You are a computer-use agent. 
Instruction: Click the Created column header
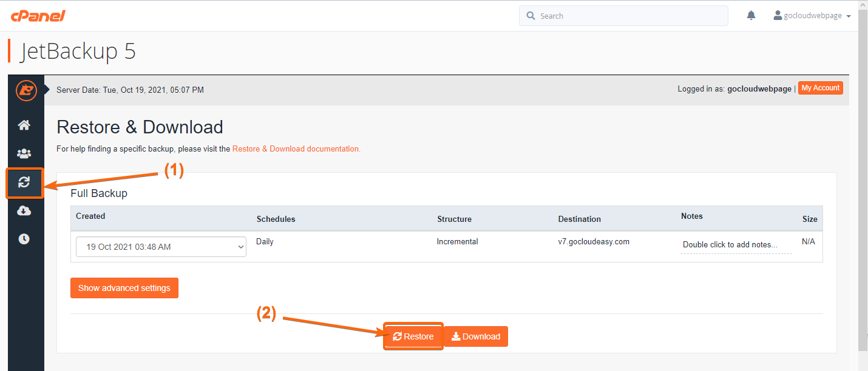[x=90, y=216]
